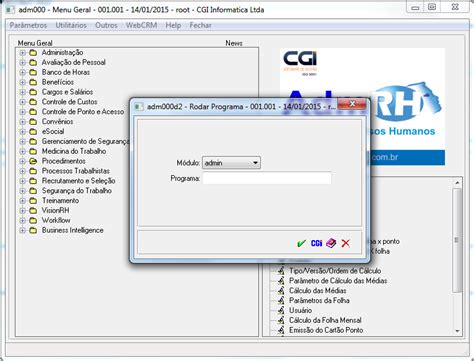The image size is (474, 361).
Task: Select eSocial tree item
Action: (53, 132)
